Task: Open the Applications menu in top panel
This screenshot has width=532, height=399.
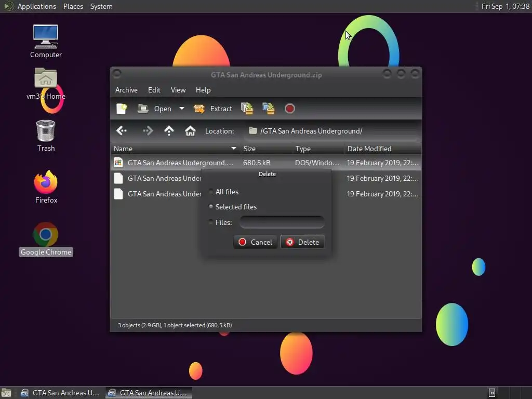Action: (x=37, y=6)
